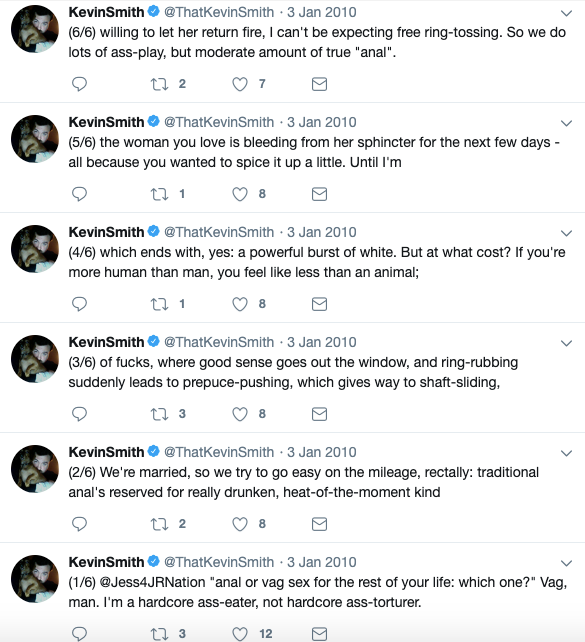Expand the chevron menu on the (4/6) tweet
The width and height of the screenshot is (585, 642).
[x=566, y=233]
